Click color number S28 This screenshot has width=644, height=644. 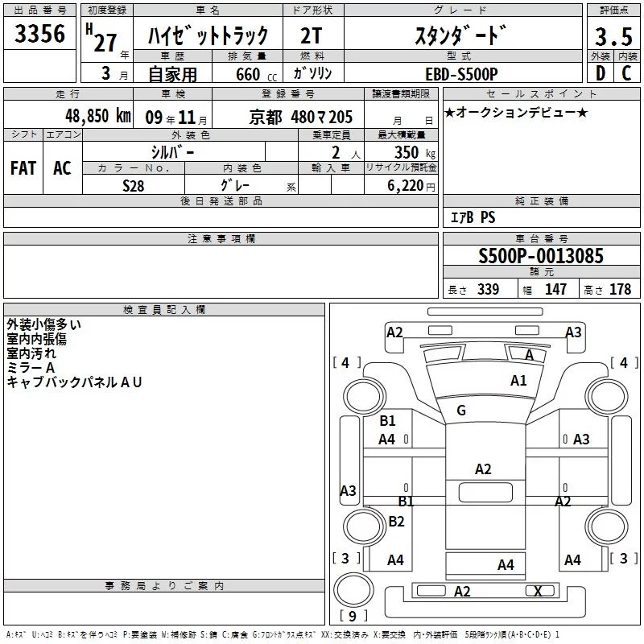(134, 186)
